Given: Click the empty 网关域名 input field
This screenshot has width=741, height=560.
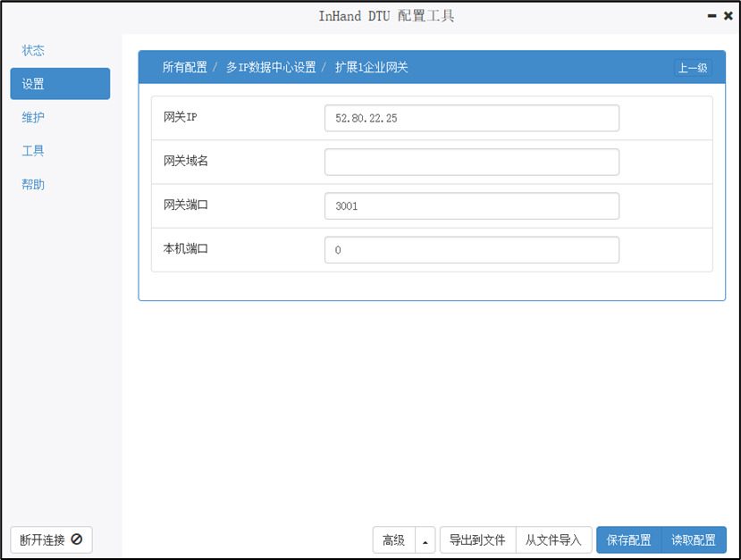Looking at the screenshot, I should point(472,162).
